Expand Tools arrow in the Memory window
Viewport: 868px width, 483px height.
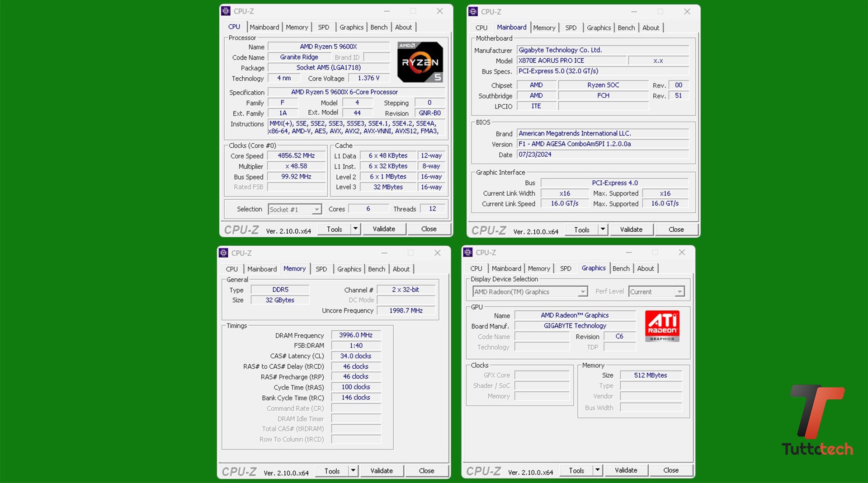353,471
